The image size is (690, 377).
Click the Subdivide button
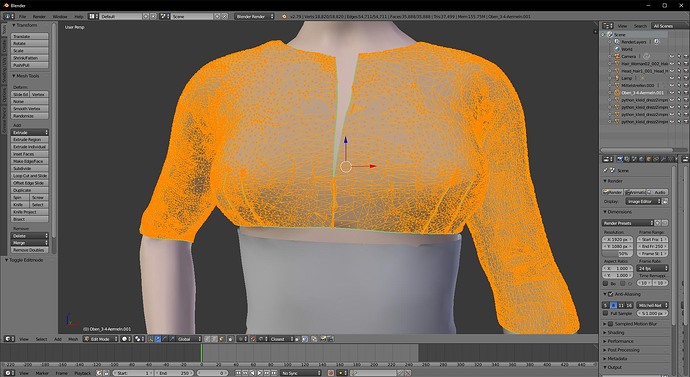[29, 168]
